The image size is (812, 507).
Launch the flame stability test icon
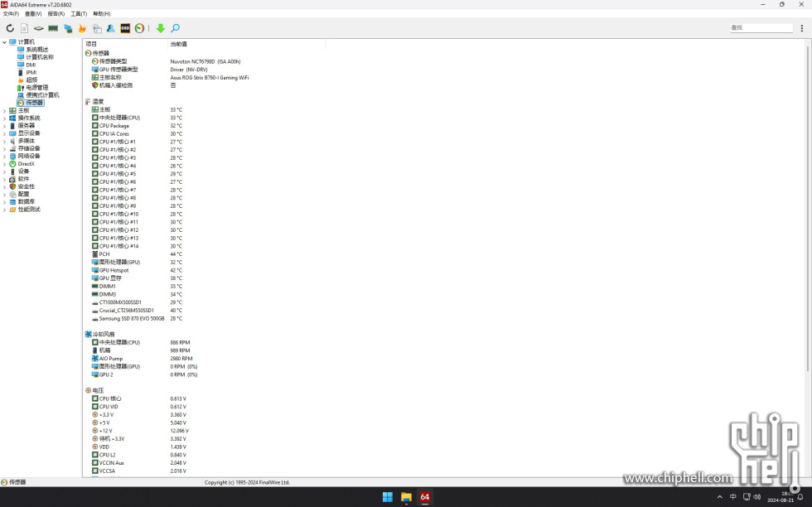(82, 28)
